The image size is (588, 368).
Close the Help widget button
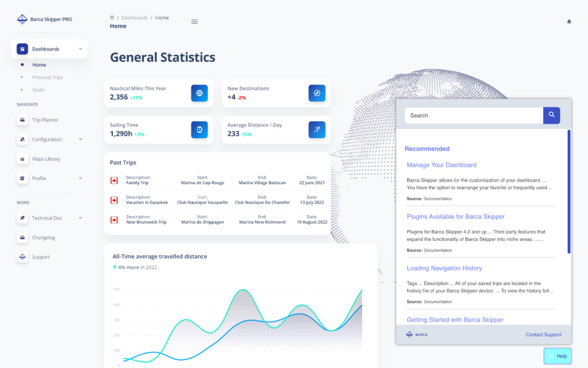pyautogui.click(x=557, y=356)
